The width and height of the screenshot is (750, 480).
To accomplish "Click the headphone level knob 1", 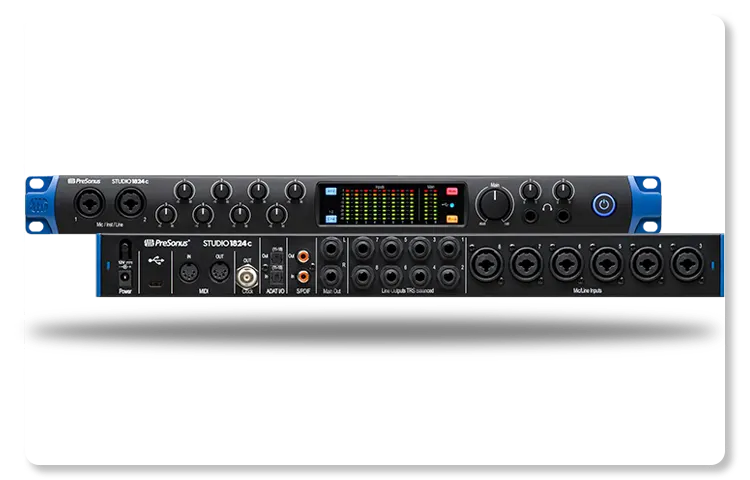I will (530, 190).
